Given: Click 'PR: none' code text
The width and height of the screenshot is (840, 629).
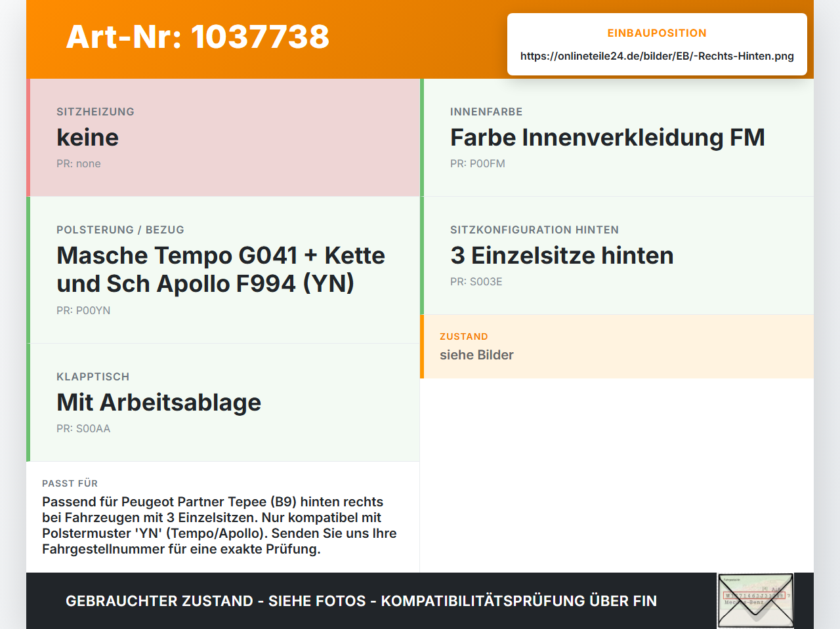Looking at the screenshot, I should point(79,164).
